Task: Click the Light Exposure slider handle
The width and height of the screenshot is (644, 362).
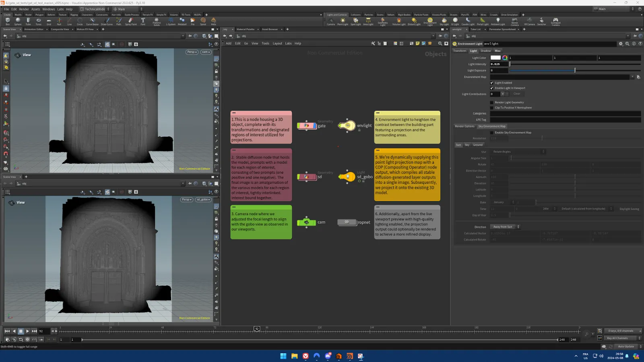Action: click(575, 70)
